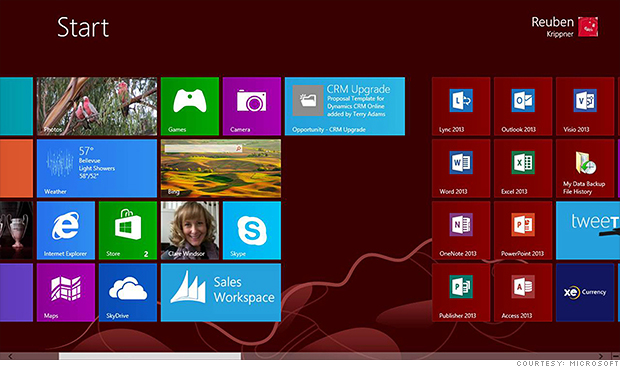Viewport: 620px width, 367px height.
Task: Launch Internet Explorer
Action: 66,230
